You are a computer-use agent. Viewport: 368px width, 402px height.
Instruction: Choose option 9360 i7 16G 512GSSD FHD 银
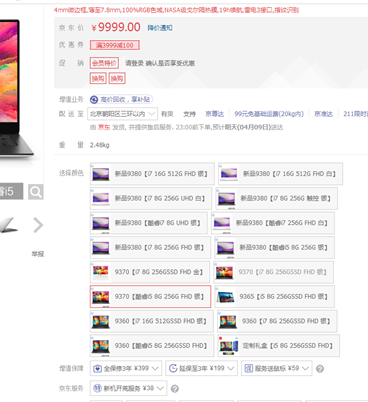pyautogui.click(x=152, y=321)
